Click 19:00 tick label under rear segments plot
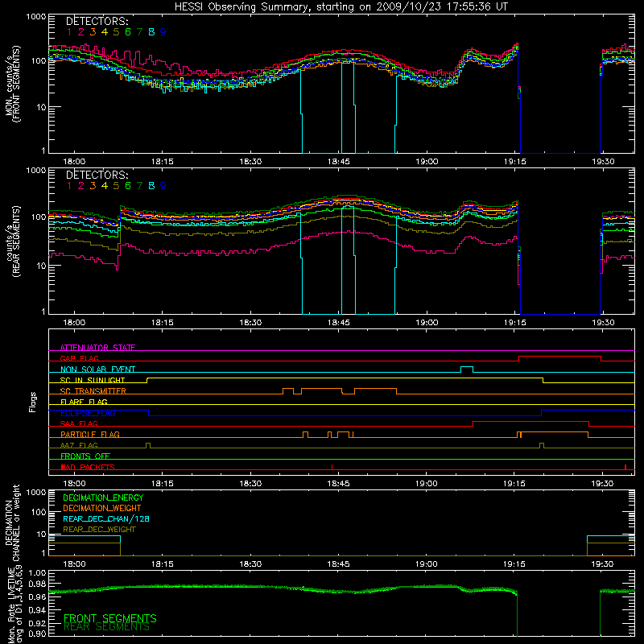Screen dimensions: 644x644 click(427, 323)
